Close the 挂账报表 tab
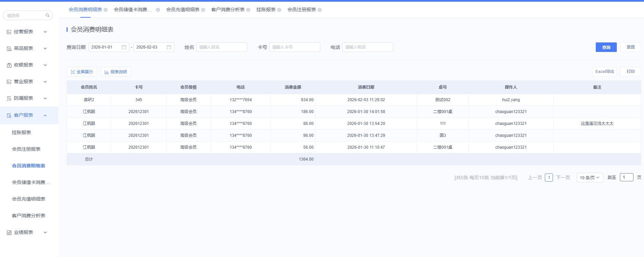 click(x=279, y=10)
